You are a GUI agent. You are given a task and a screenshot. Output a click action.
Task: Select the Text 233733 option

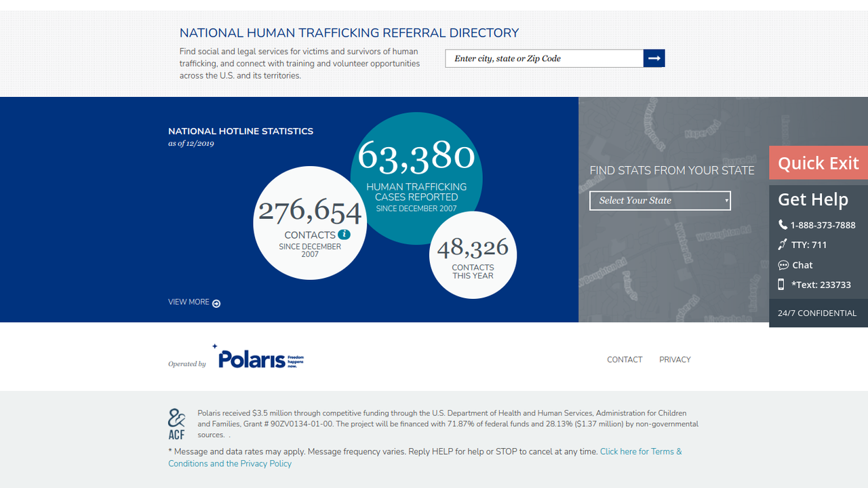821,285
